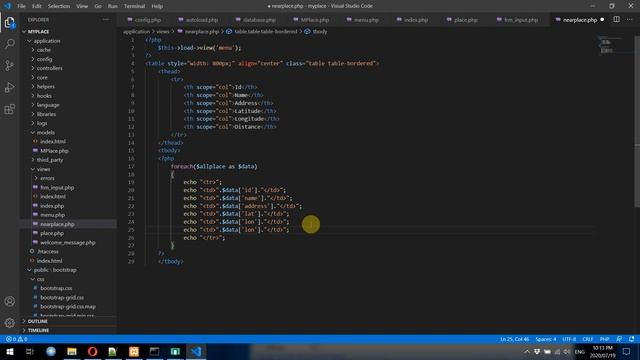
Task: Open the Selection menu
Action: (59, 6)
